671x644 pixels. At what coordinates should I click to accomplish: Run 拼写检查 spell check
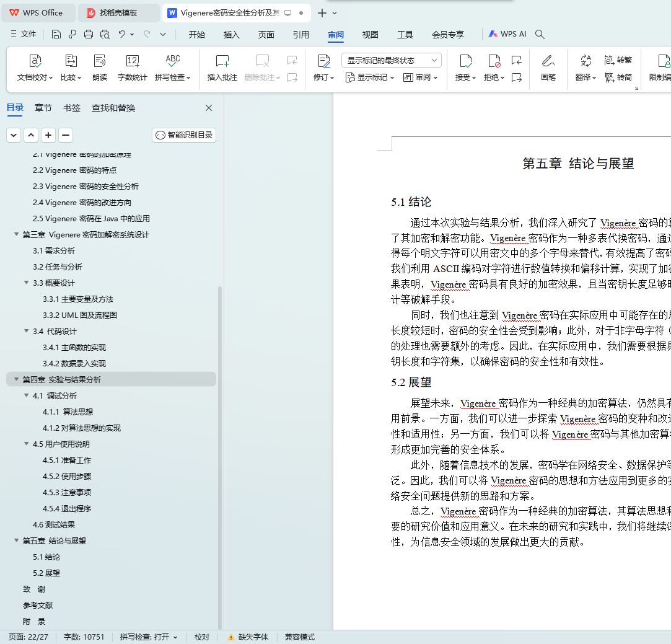pos(172,68)
